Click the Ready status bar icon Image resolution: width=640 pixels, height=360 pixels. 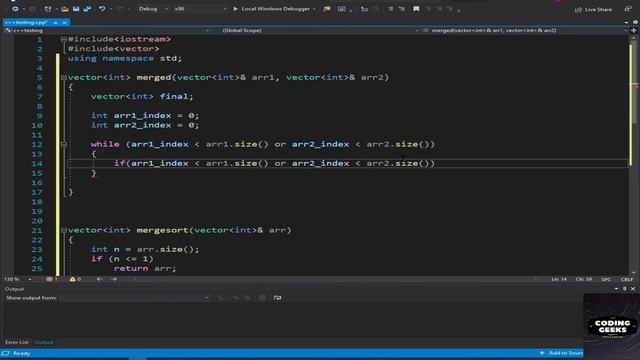click(5, 353)
